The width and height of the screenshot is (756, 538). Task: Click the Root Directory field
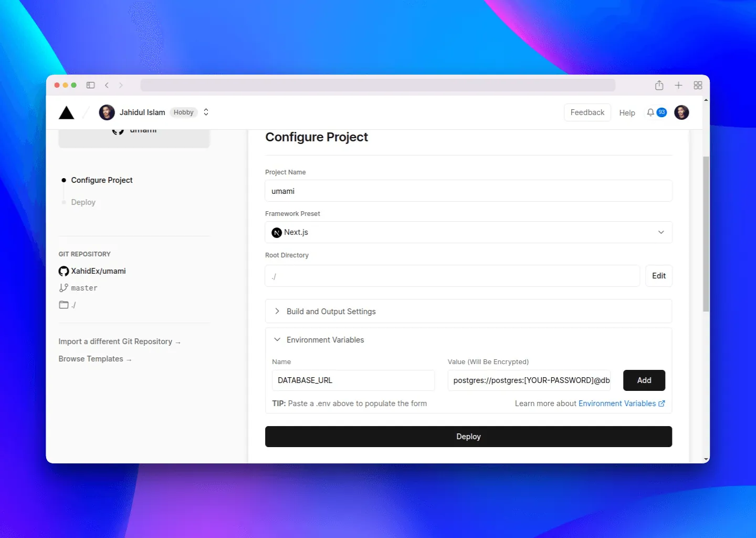(x=452, y=276)
